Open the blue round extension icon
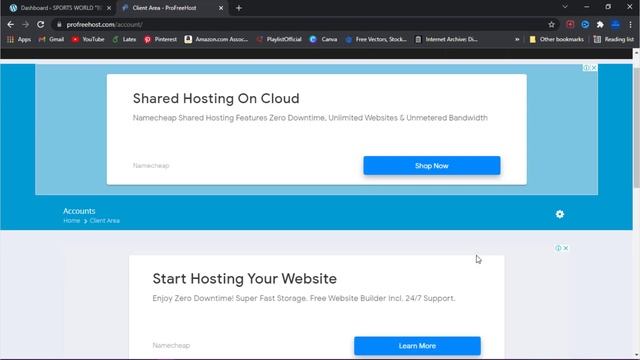This screenshot has width=640, height=360. [585, 24]
